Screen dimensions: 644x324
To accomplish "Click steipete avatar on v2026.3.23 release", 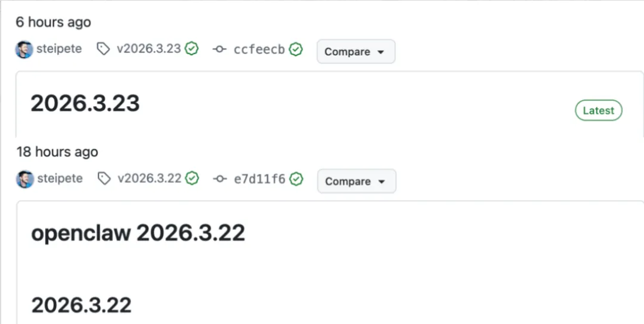I will [24, 49].
